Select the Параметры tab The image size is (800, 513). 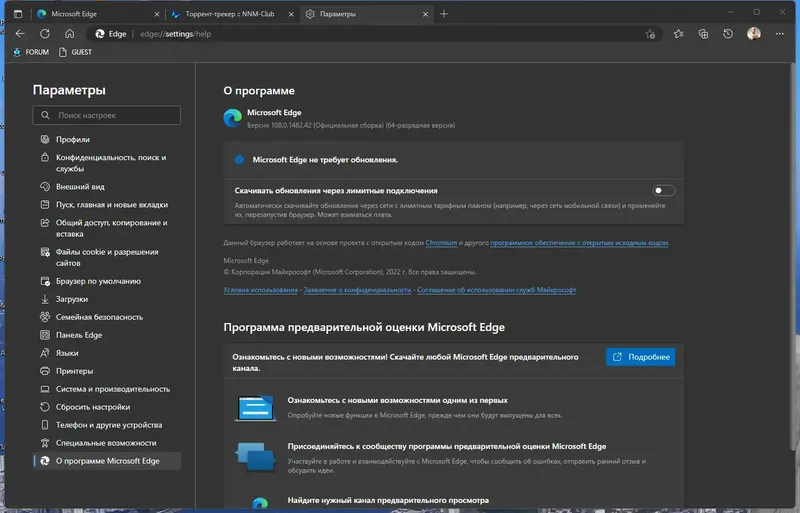(x=366, y=14)
